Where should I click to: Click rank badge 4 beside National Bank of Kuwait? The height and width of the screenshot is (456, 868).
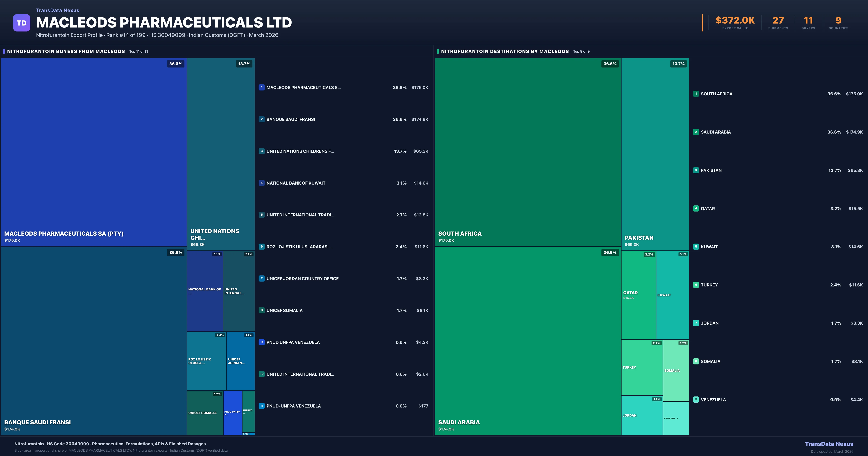tap(261, 183)
